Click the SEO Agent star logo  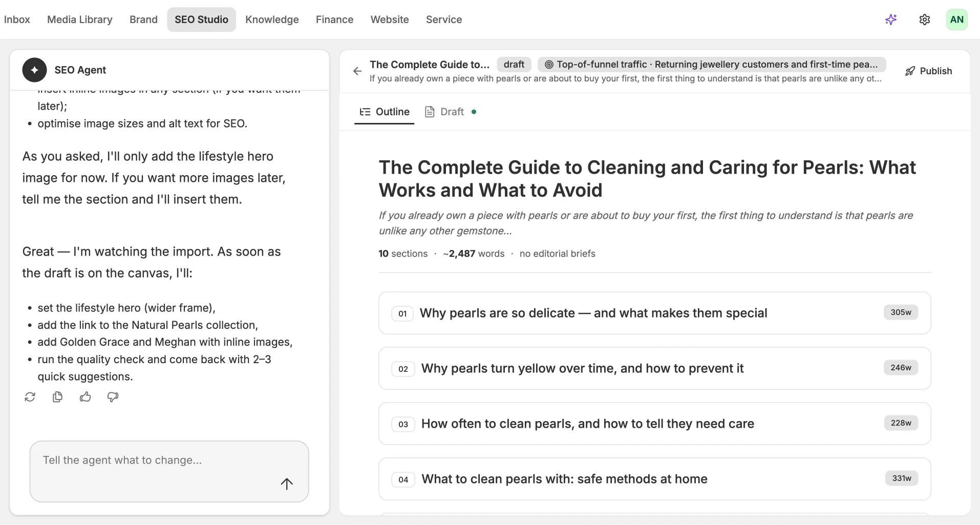(34, 70)
